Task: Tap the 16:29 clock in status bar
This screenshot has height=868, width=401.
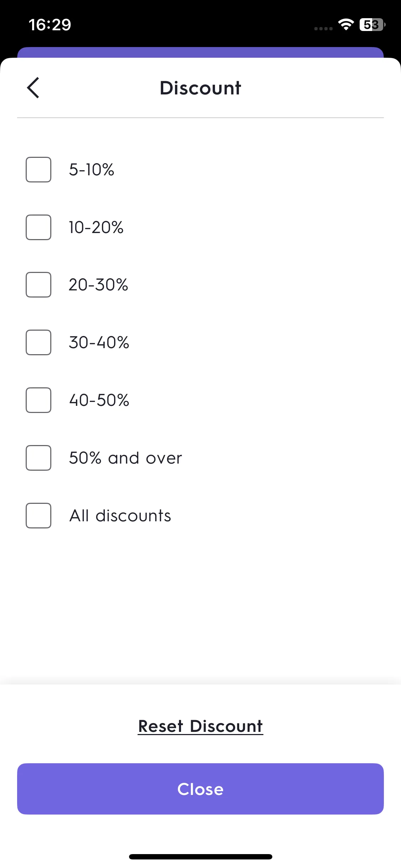Action: tap(50, 25)
